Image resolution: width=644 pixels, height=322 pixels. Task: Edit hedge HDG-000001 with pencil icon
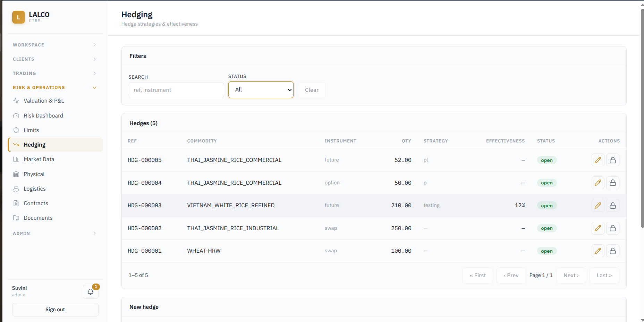tap(598, 251)
